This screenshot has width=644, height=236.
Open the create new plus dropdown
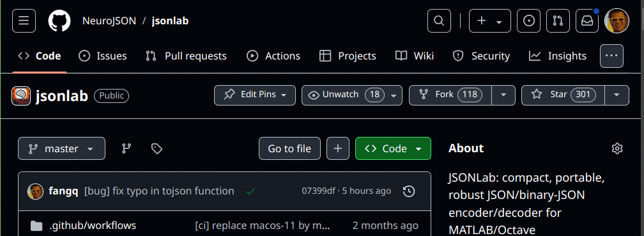point(490,21)
